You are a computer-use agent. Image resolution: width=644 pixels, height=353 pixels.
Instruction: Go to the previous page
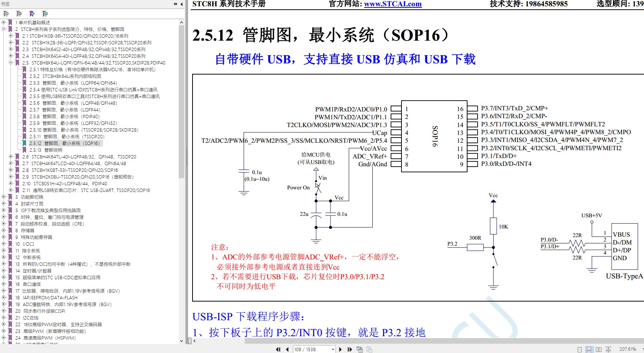tap(287, 349)
